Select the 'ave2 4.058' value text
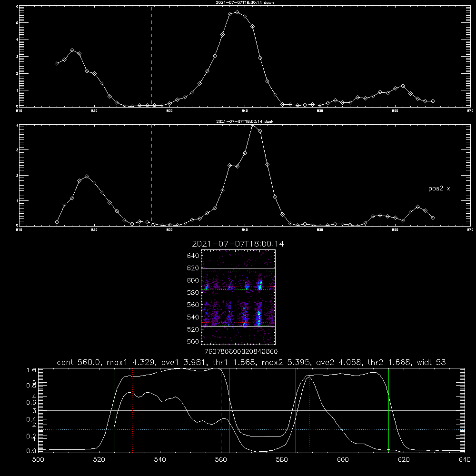 (x=338, y=362)
